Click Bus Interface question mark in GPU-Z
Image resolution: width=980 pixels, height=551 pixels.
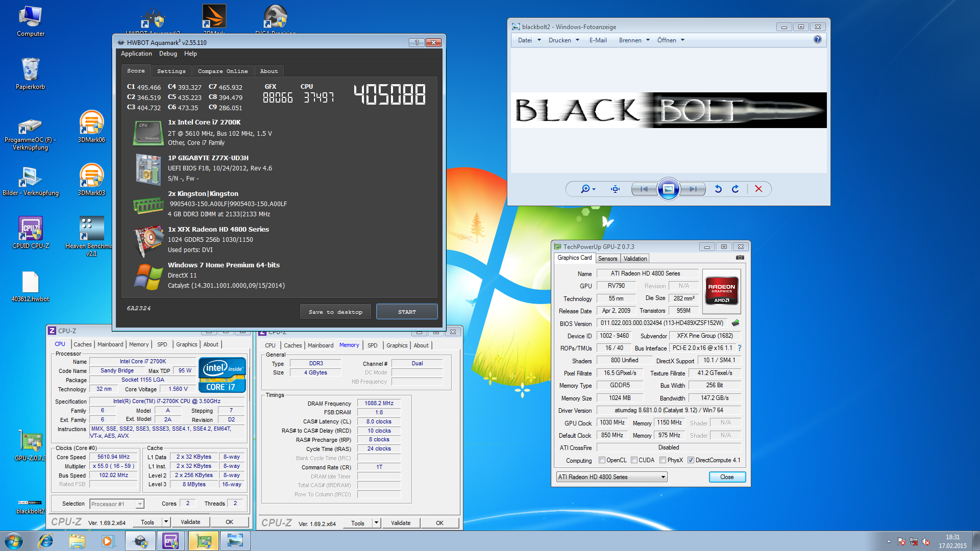[740, 348]
